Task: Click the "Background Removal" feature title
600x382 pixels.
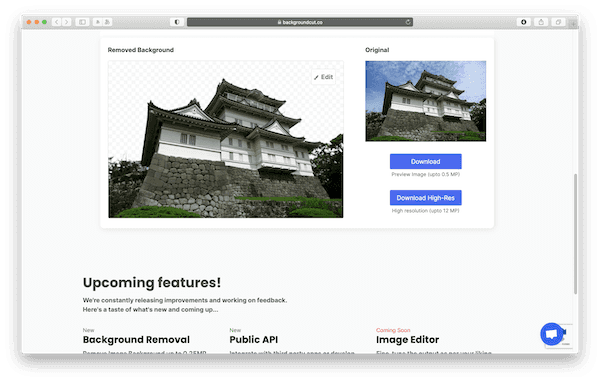Action: pyautogui.click(x=136, y=340)
